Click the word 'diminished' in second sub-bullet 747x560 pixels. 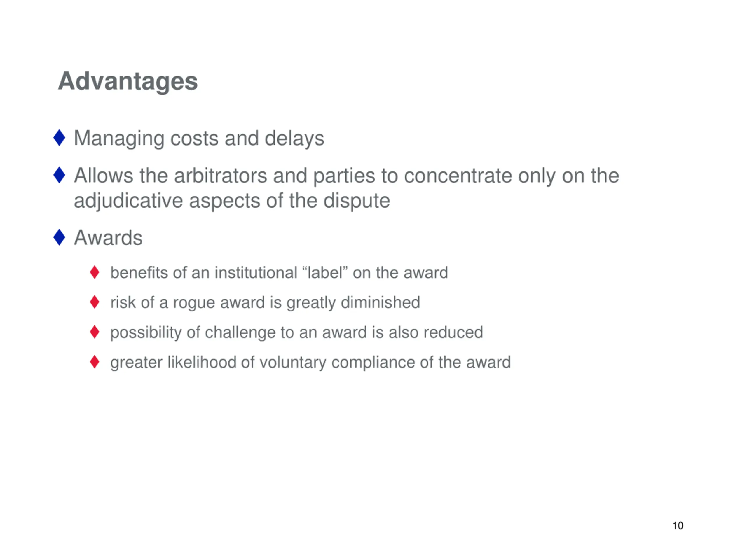(x=381, y=302)
